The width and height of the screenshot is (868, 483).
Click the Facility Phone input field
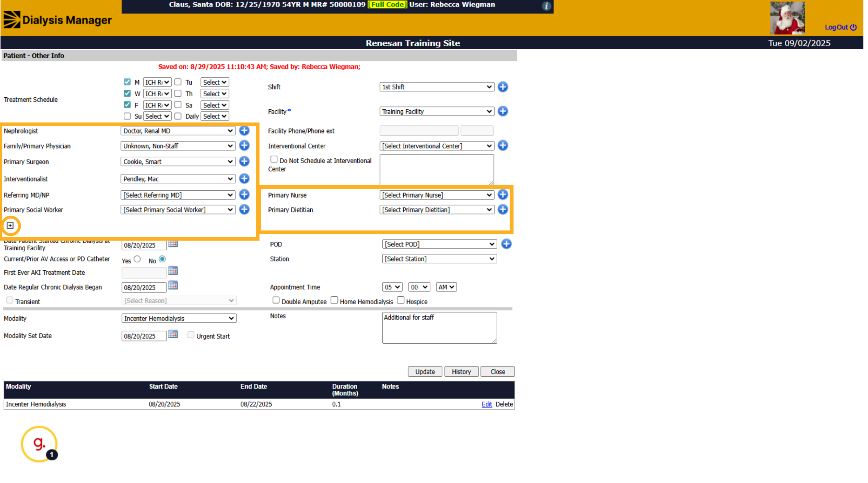[x=419, y=131]
